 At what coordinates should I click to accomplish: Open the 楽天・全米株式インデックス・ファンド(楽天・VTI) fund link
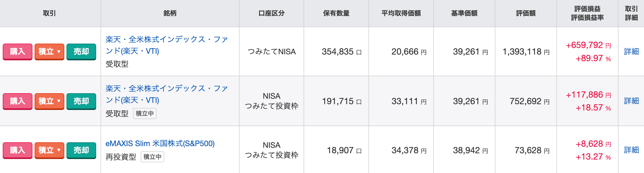tap(167, 45)
